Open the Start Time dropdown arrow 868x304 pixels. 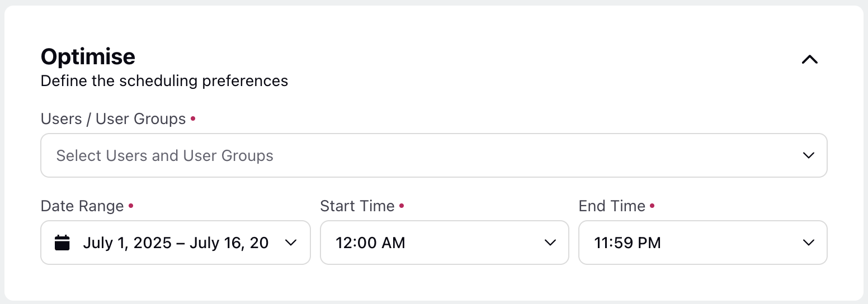[x=550, y=243]
